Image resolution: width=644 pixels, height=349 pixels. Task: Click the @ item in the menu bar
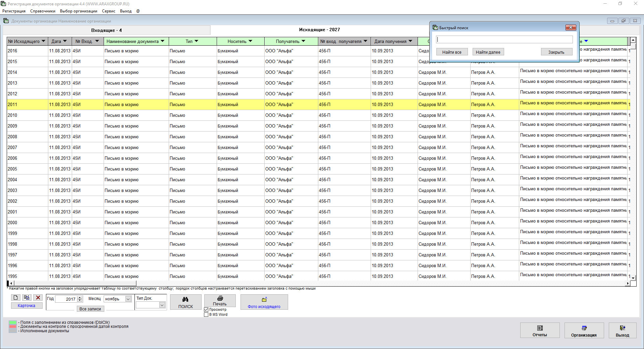pyautogui.click(x=138, y=11)
